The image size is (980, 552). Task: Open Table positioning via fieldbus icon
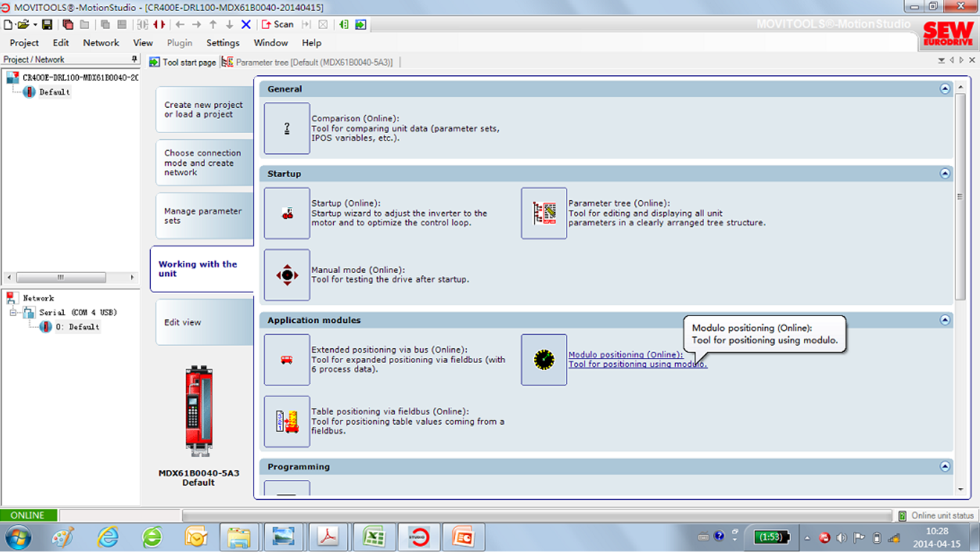point(287,422)
